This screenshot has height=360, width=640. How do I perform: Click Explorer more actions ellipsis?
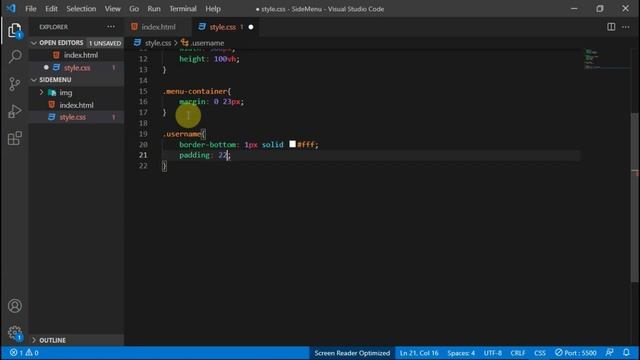click(111, 27)
